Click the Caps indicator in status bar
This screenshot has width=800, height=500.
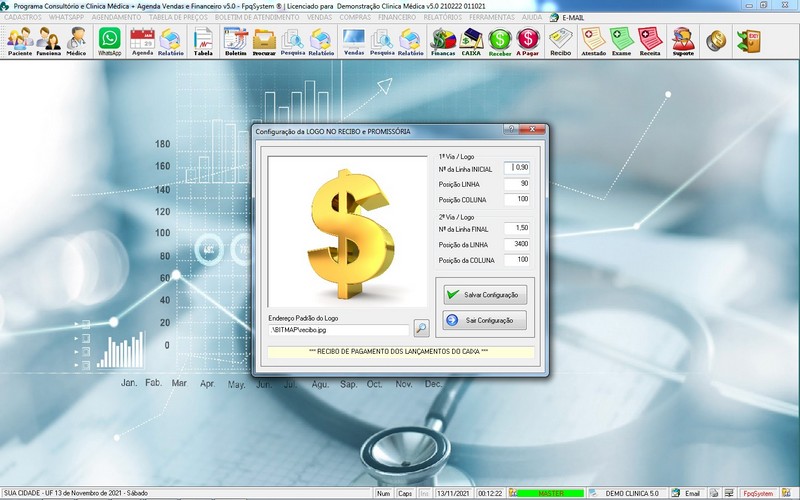405,493
